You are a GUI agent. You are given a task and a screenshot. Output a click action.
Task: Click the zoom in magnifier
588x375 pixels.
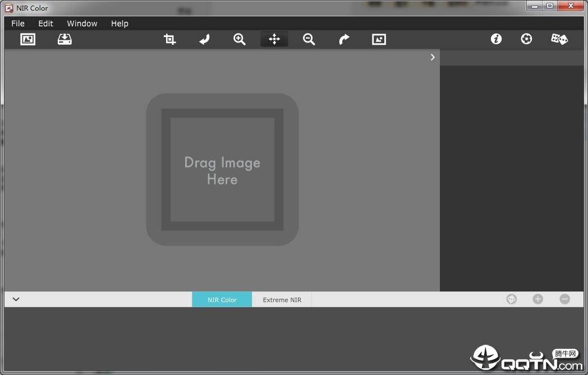[240, 39]
